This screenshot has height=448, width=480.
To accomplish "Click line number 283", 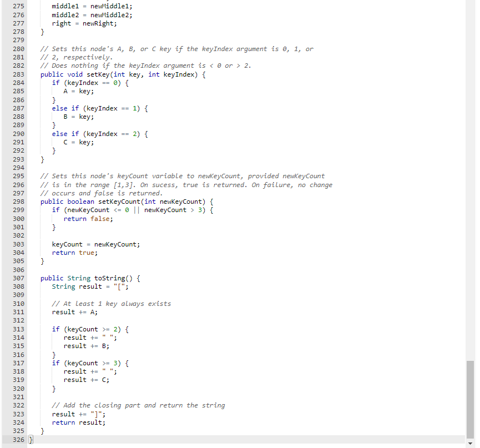I will tap(18, 74).
